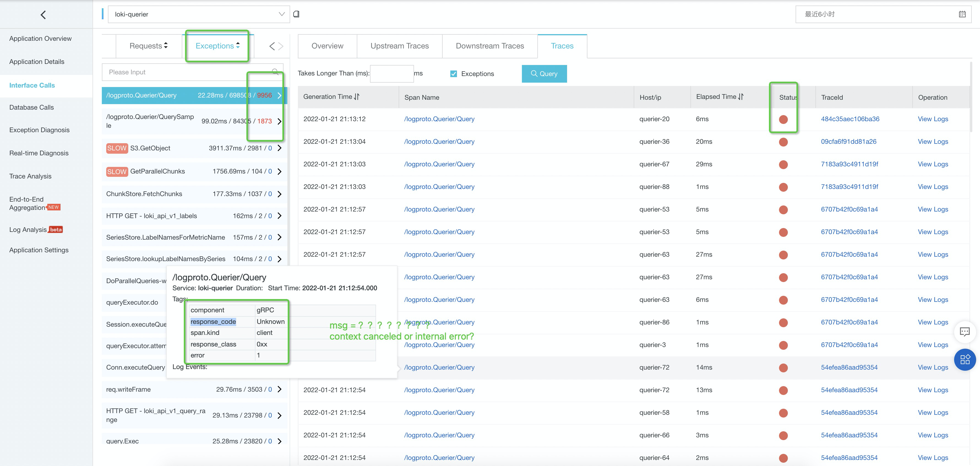This screenshot has height=466, width=980.
Task: Click the Query button
Action: click(544, 74)
